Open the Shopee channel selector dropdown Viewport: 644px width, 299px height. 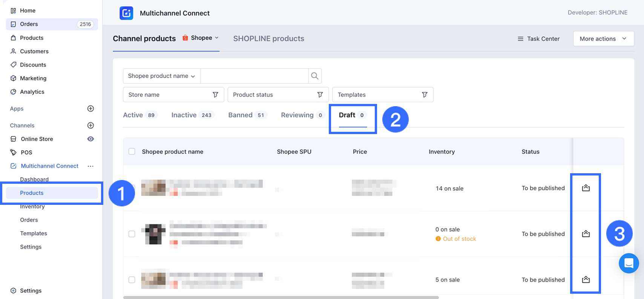coord(201,38)
